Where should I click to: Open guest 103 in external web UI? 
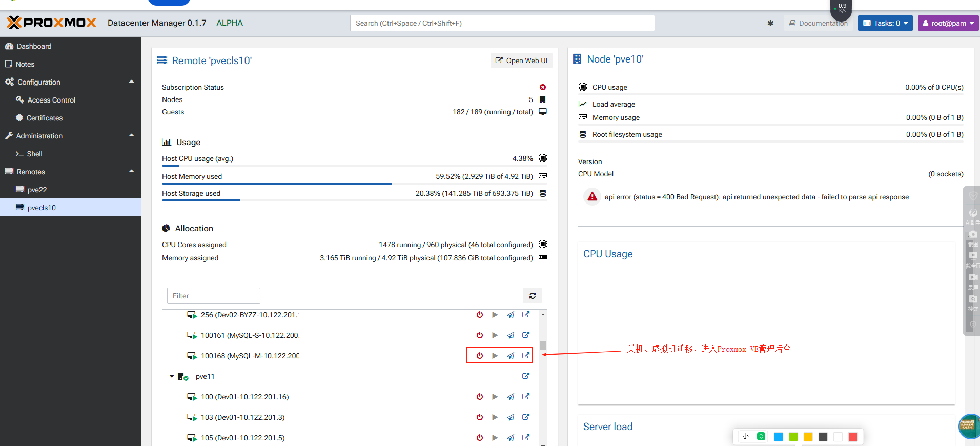pos(526,417)
